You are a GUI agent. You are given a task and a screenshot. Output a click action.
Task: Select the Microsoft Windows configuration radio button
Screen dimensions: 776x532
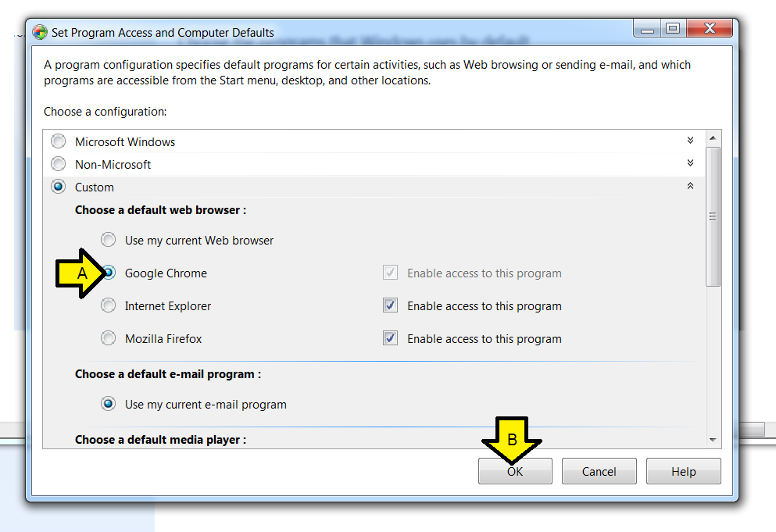(x=59, y=141)
